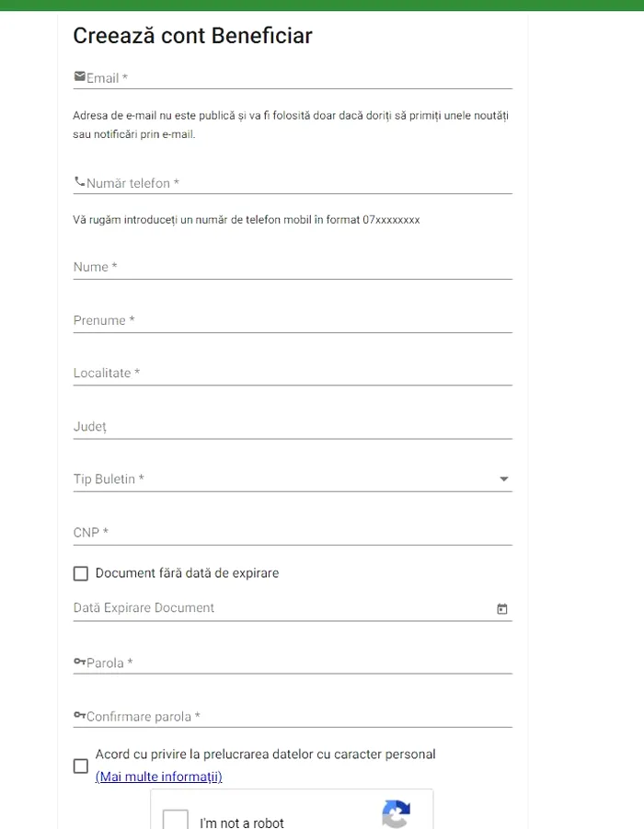This screenshot has height=829, width=644.
Task: Focus the Localitate field
Action: pyautogui.click(x=293, y=374)
